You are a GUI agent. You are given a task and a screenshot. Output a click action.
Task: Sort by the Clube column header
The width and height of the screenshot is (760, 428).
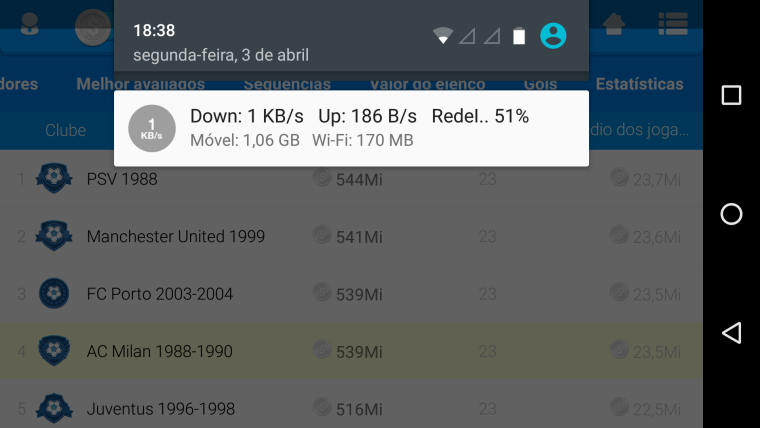pyautogui.click(x=65, y=130)
